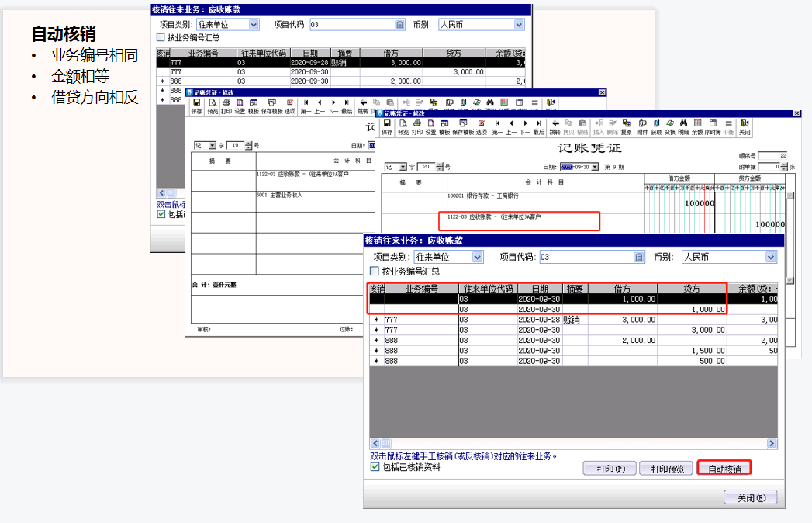Image resolution: width=812 pixels, height=523 pixels.
Task: Click 借方 column header in front dialog
Action: (x=623, y=289)
